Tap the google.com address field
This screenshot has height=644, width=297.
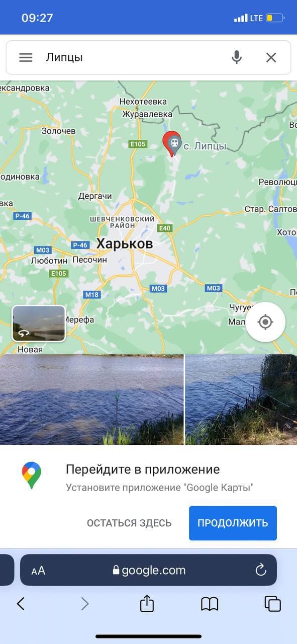tap(148, 570)
